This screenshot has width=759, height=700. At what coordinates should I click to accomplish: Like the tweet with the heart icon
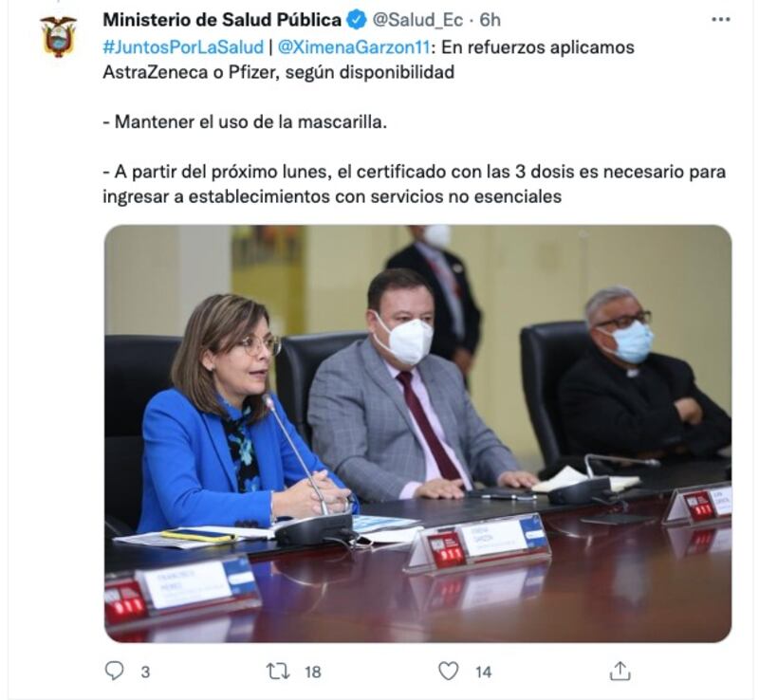448,671
